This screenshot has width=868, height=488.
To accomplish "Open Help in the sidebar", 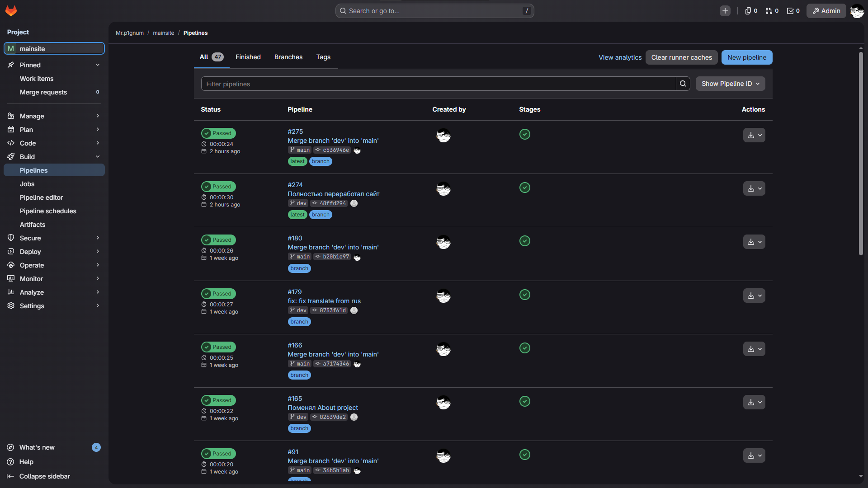I will [x=54, y=462].
